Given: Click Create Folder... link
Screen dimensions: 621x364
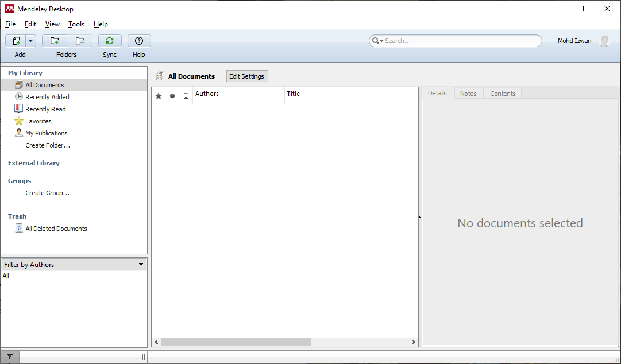Looking at the screenshot, I should 48,145.
